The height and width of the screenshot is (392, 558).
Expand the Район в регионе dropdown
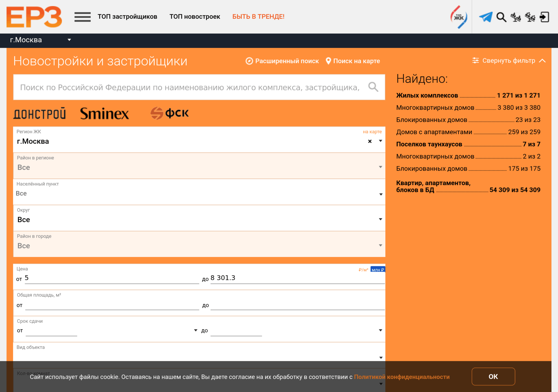381,167
